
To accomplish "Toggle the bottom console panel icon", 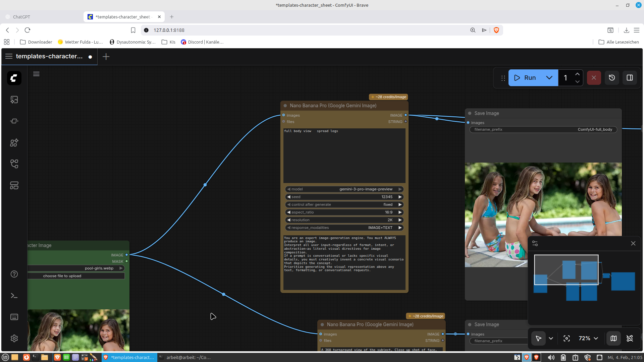I will (x=14, y=296).
